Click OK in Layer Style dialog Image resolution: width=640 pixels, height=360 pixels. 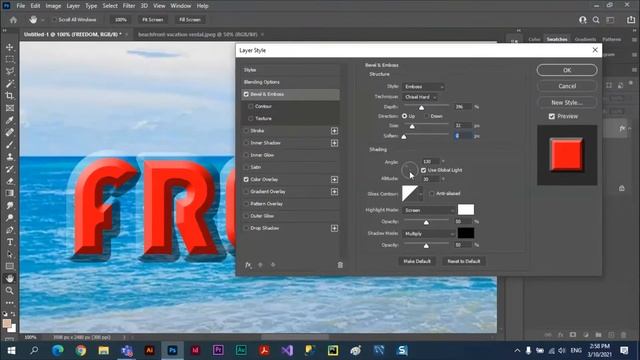[567, 70]
